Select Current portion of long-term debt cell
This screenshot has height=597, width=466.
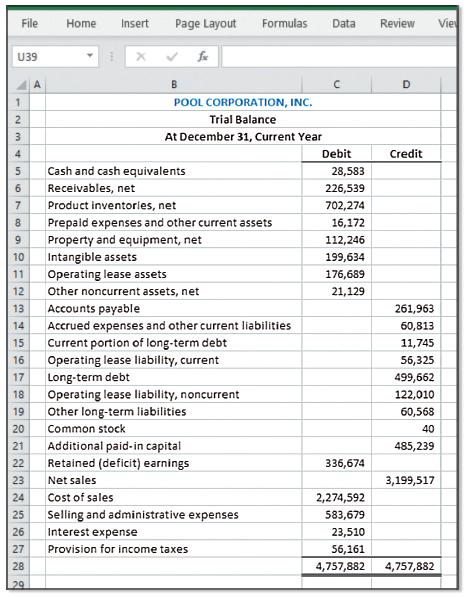pyautogui.click(x=174, y=343)
